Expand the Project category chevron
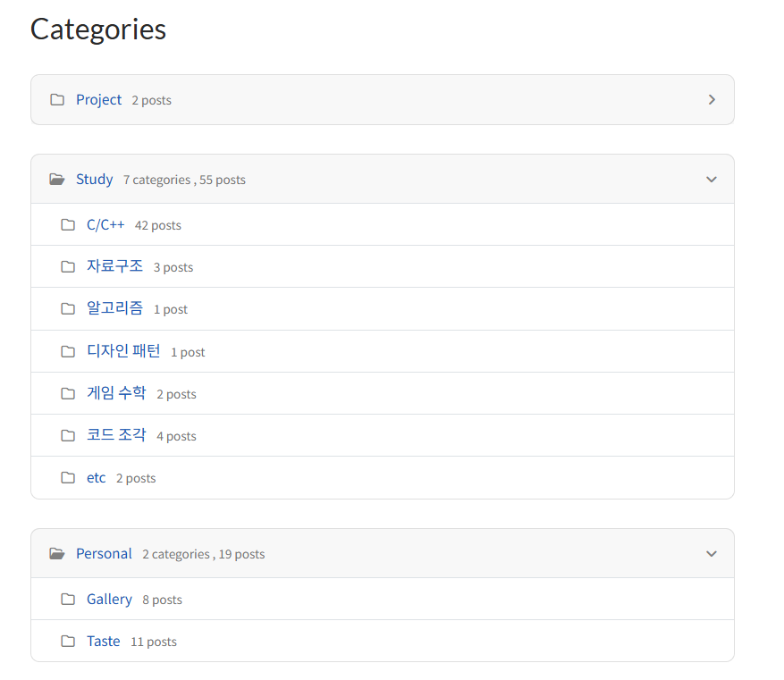 (x=712, y=100)
